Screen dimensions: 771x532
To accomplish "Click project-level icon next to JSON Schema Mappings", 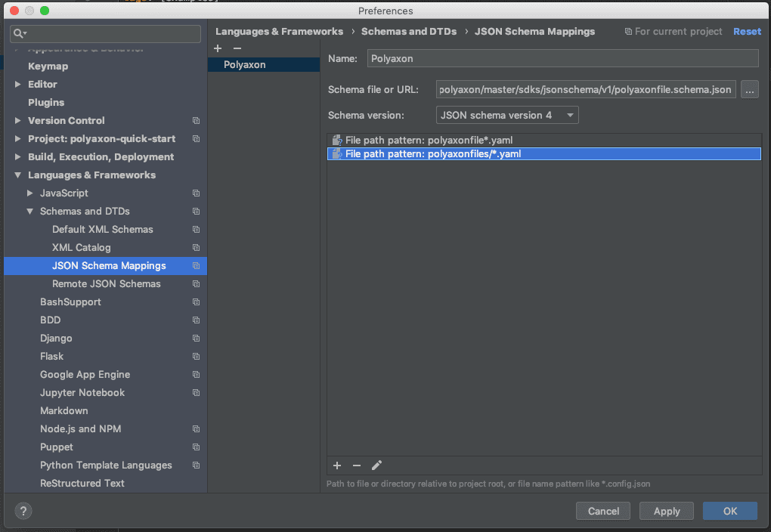I will pos(197,266).
